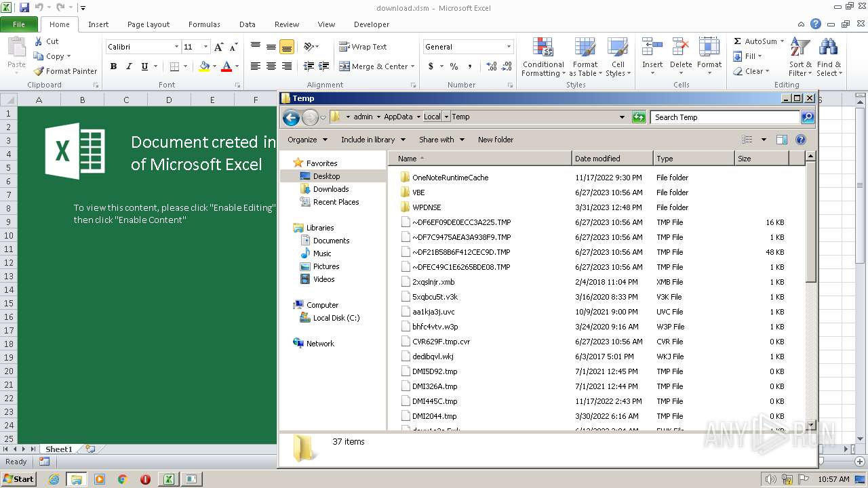Open font size dropdown

tap(205, 47)
